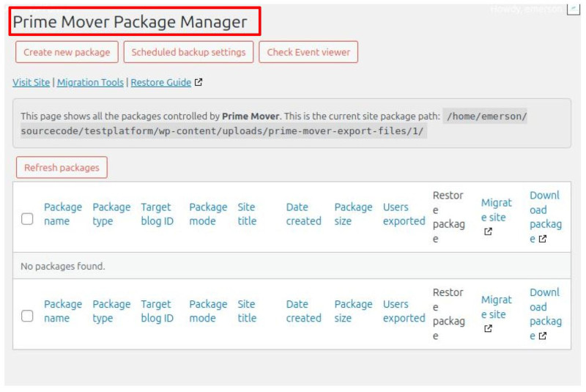
Task: Sort by Package type in footer row
Action: coord(111,311)
